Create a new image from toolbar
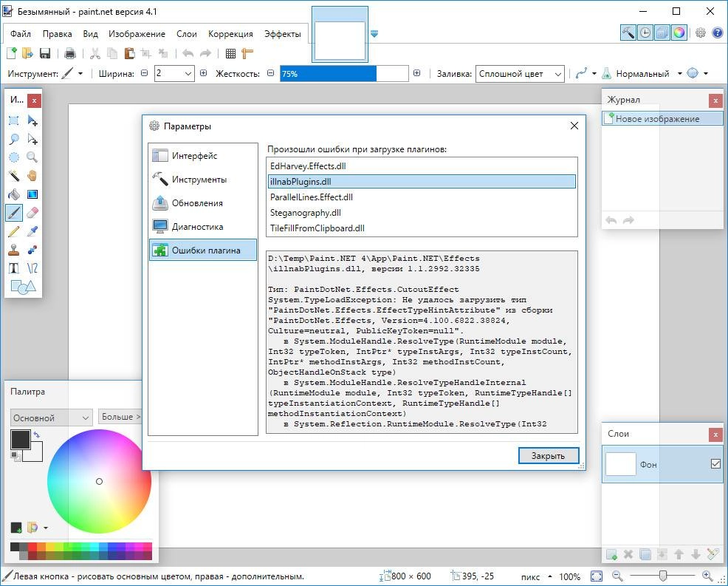The image size is (728, 586). (12, 53)
